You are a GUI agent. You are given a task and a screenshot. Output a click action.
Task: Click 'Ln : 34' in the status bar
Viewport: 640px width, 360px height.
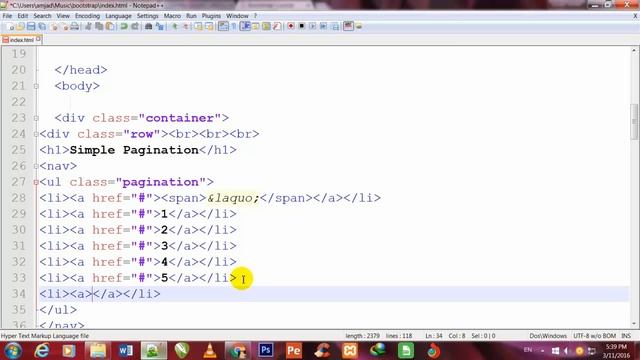point(434,336)
